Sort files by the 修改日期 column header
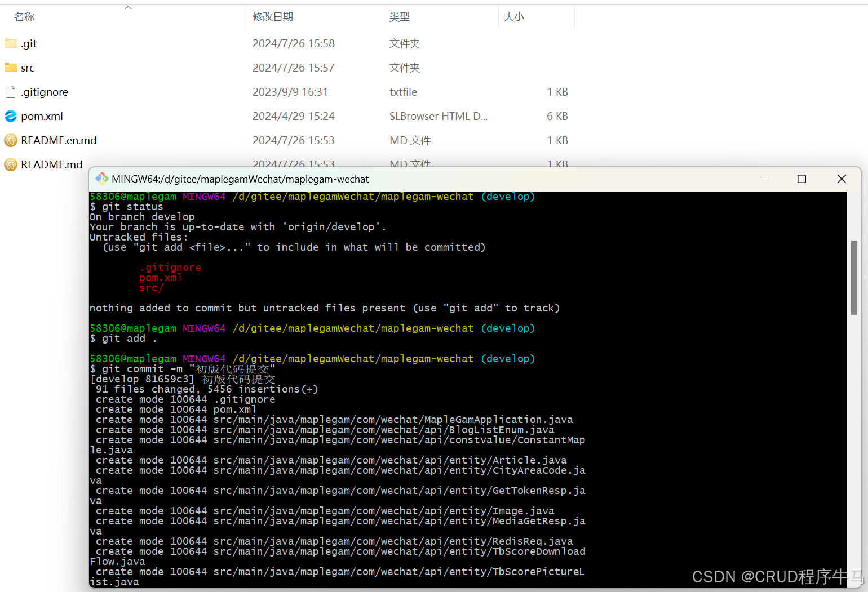 pyautogui.click(x=273, y=17)
